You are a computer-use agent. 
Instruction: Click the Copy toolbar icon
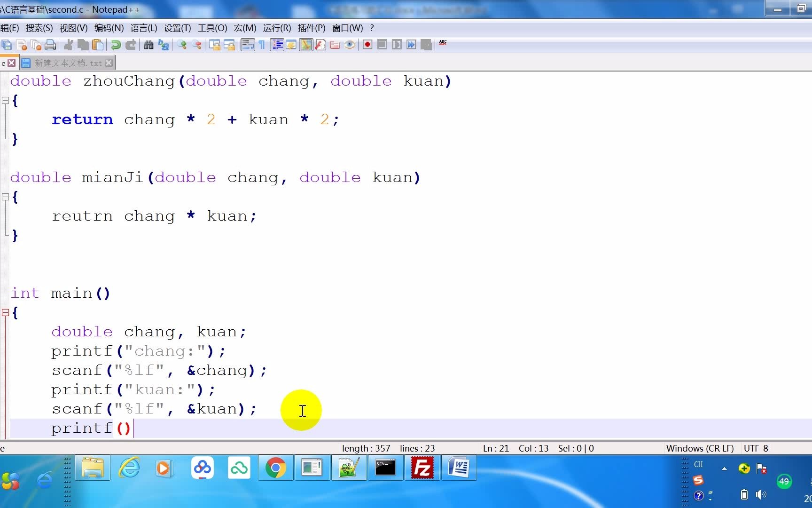pyautogui.click(x=83, y=45)
